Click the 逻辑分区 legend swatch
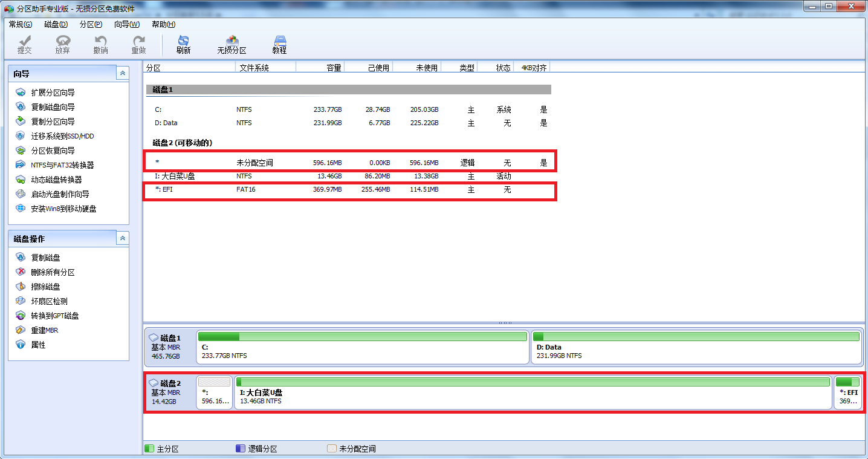Image resolution: width=868 pixels, height=459 pixels. pos(240,449)
